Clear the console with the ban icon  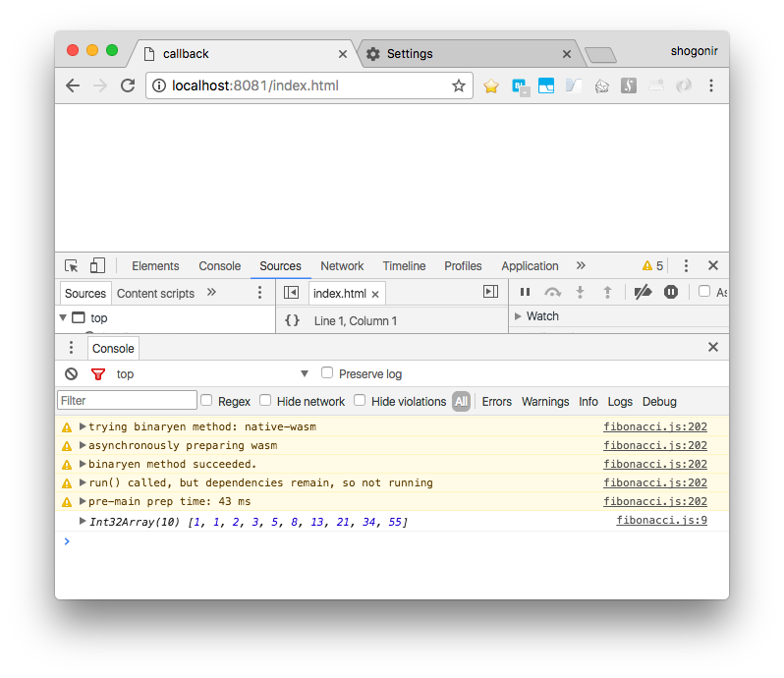[x=72, y=373]
